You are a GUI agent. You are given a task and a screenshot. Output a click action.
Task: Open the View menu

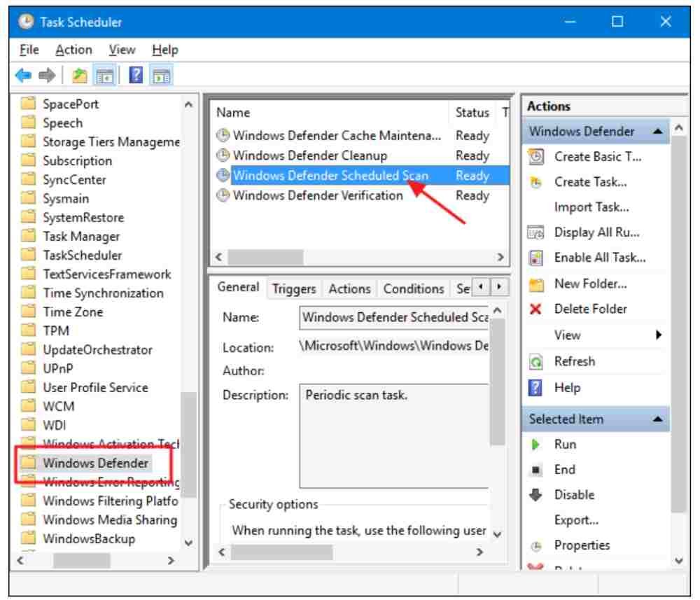coord(122,50)
